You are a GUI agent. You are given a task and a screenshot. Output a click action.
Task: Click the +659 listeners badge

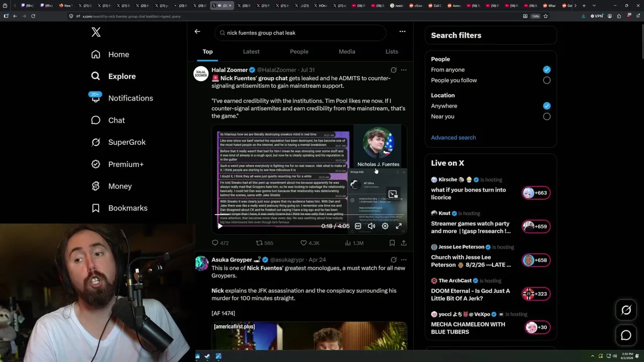[x=536, y=227]
